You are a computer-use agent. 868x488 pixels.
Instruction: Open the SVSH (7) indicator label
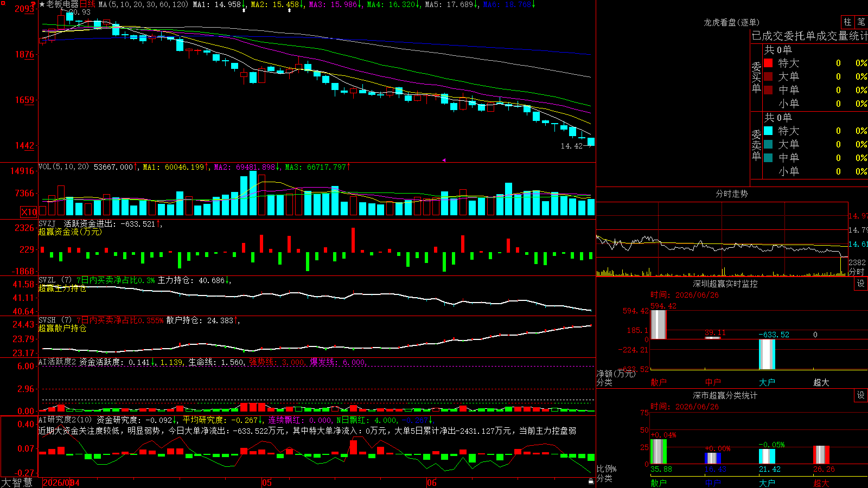55,320
